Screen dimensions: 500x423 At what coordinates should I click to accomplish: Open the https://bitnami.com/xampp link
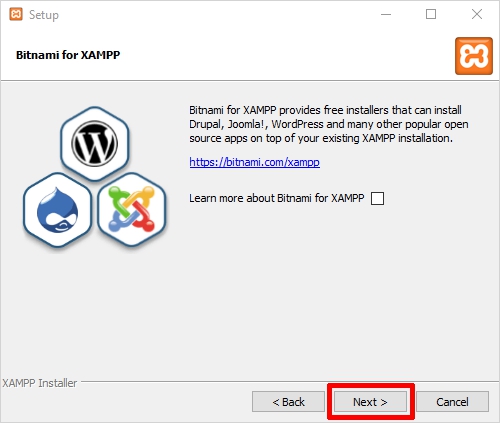pyautogui.click(x=255, y=162)
